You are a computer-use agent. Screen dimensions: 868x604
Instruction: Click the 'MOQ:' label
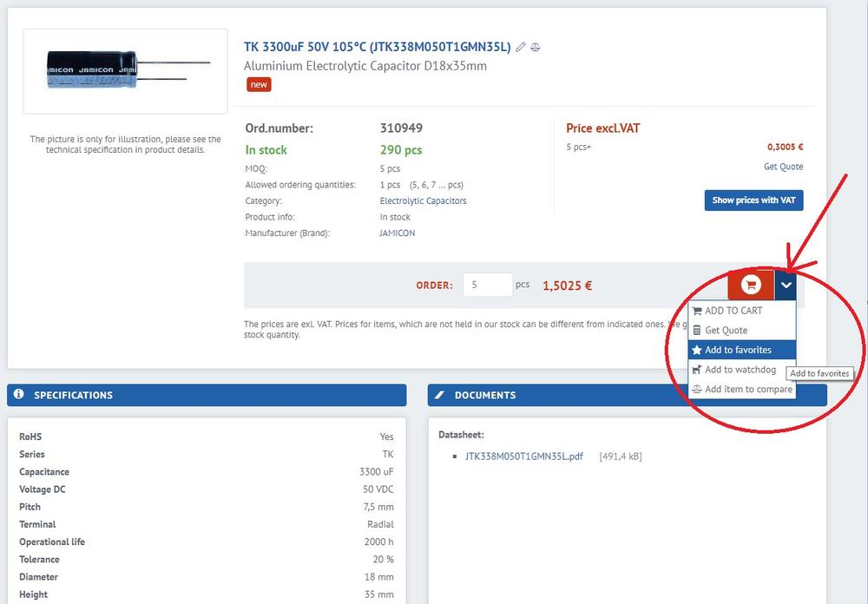256,169
